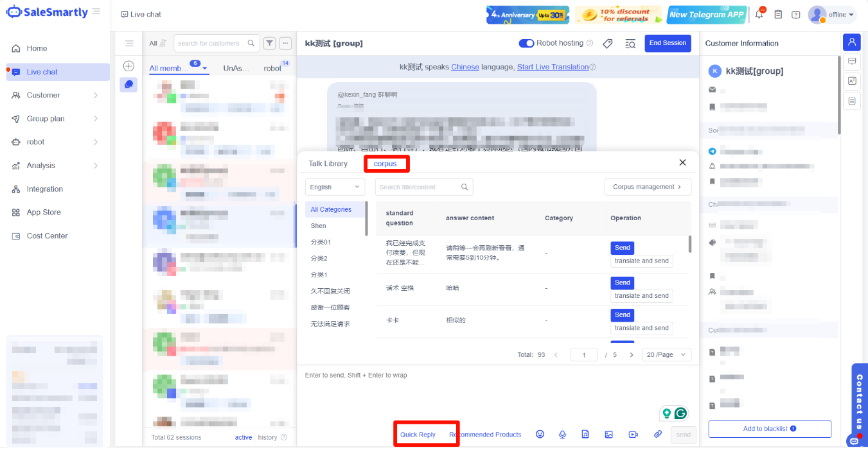Screen dimensions: 868x450
Task: Click the tag label icon in chat header
Action: [607, 44]
